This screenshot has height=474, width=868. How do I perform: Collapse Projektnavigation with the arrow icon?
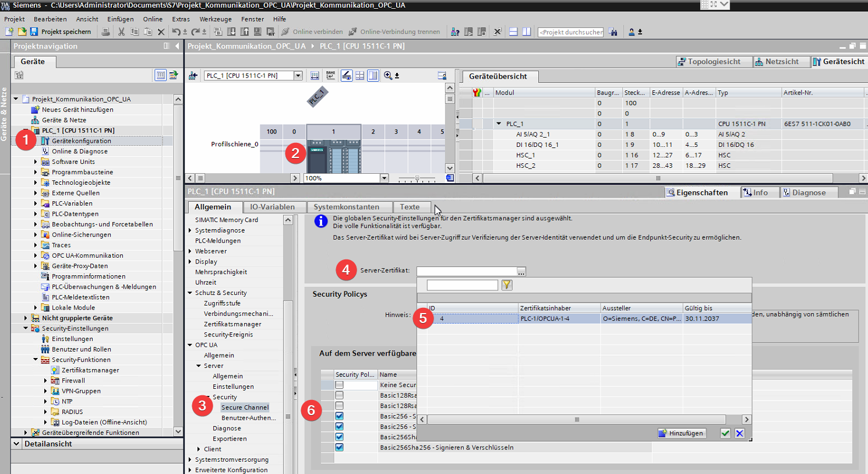pos(177,45)
